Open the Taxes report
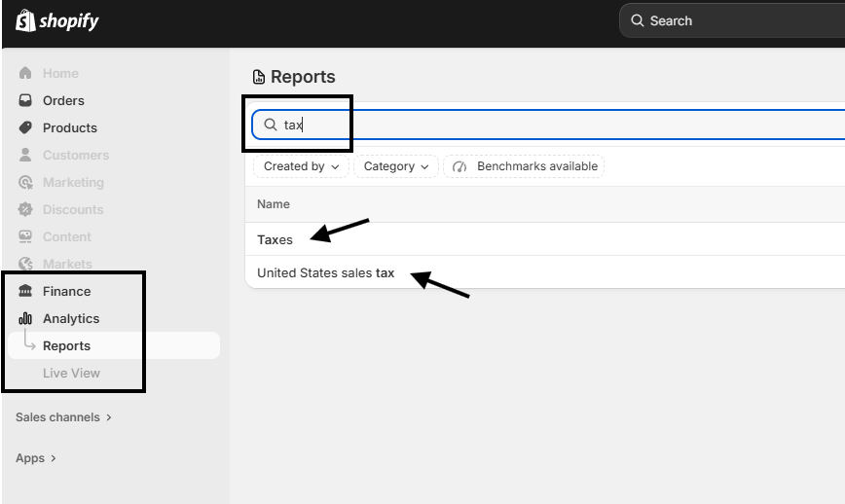845x504 pixels. click(276, 239)
